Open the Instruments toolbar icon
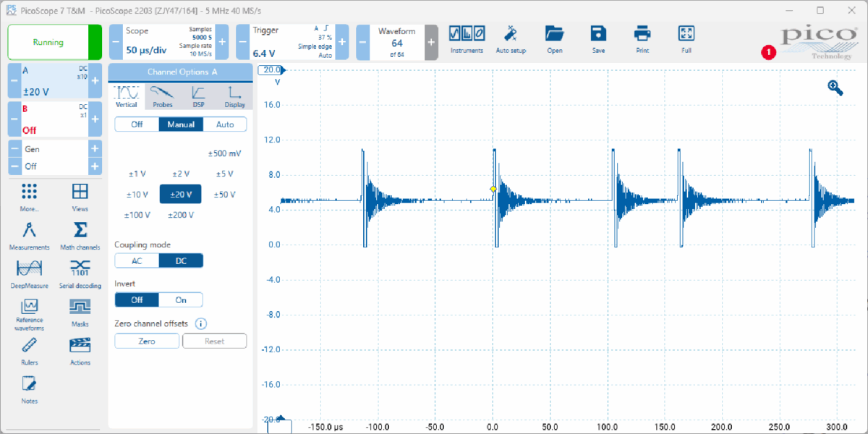868x434 pixels. [467, 38]
